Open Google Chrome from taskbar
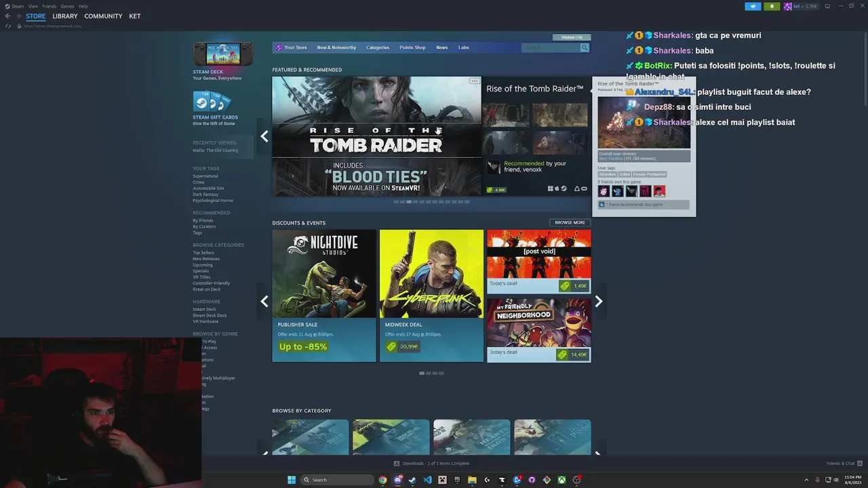868x488 pixels. [x=383, y=480]
